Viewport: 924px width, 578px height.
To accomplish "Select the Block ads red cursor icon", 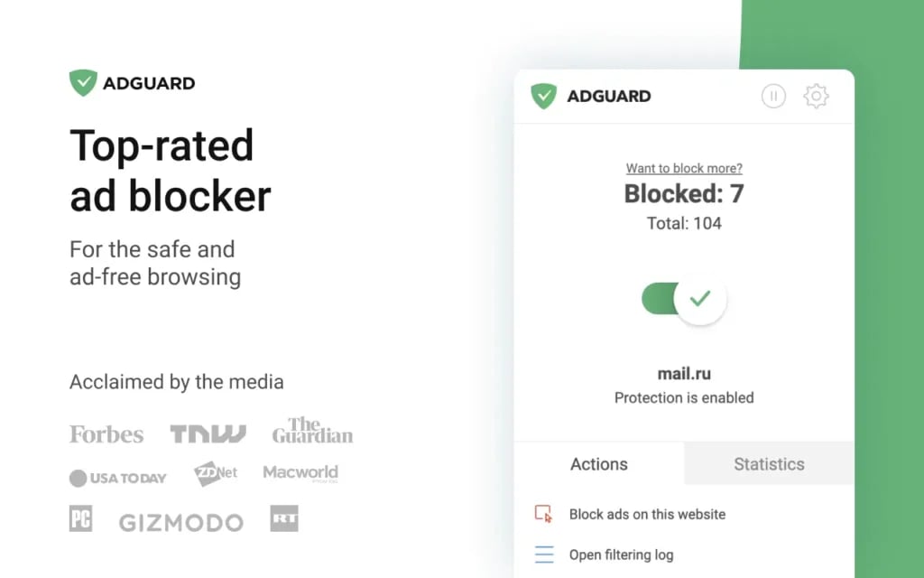I will [x=544, y=514].
